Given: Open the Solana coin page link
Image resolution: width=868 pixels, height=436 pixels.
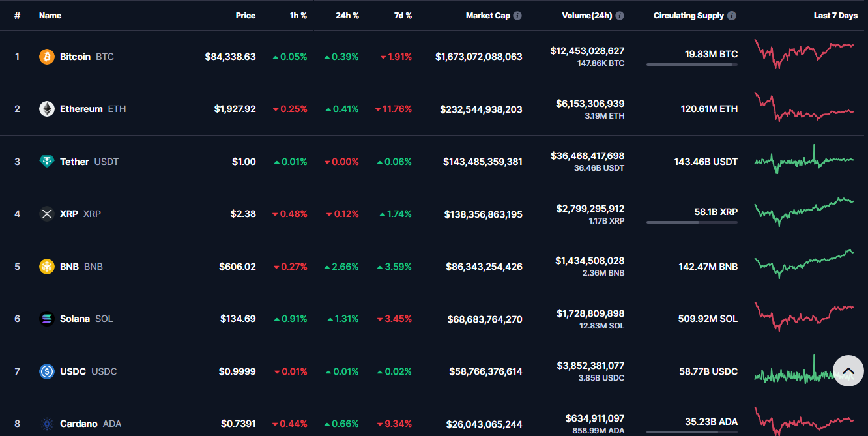Looking at the screenshot, I should [x=86, y=319].
